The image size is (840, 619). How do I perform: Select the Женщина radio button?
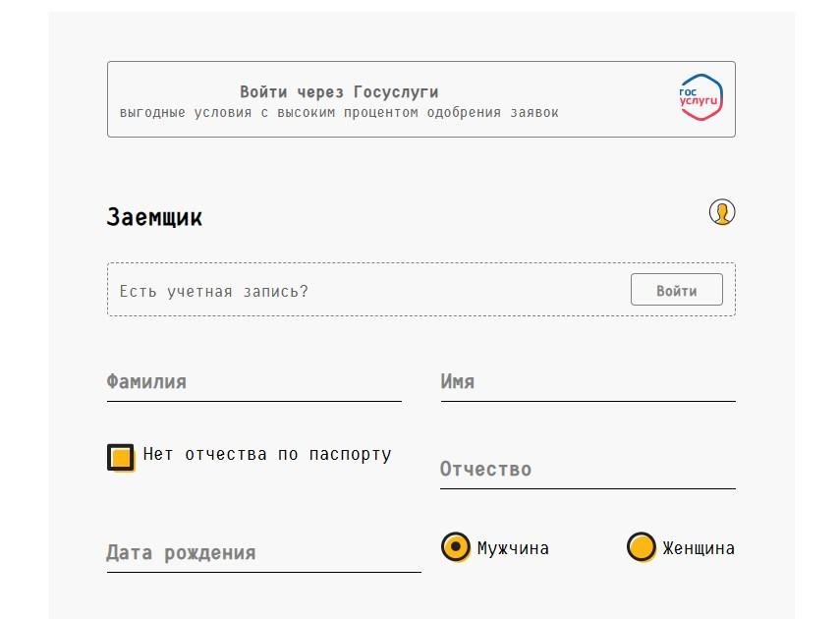pyautogui.click(x=642, y=546)
